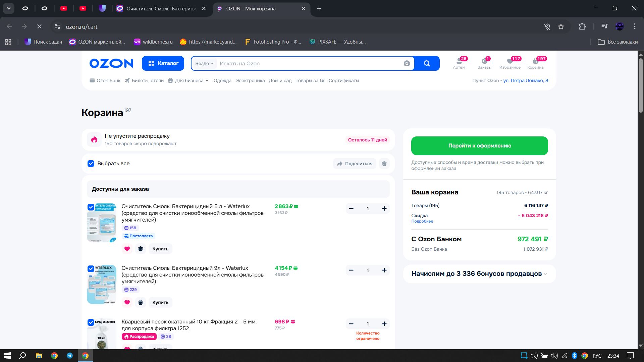Click Подробнее link under Скидка

tap(422, 221)
